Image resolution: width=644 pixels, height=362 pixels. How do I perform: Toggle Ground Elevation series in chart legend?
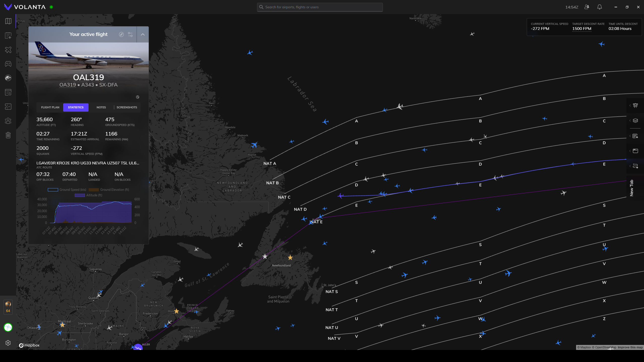point(109,190)
